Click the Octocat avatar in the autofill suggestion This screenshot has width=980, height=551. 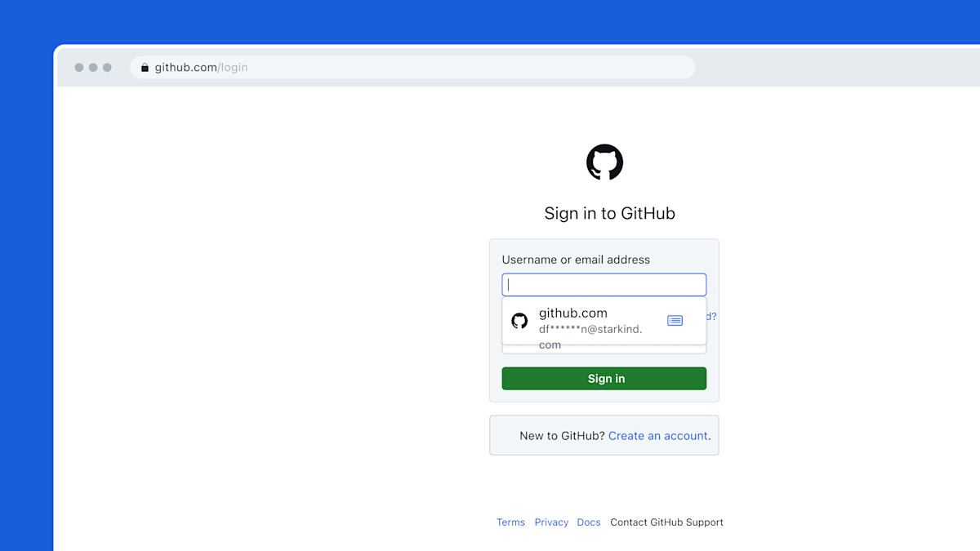tap(519, 321)
